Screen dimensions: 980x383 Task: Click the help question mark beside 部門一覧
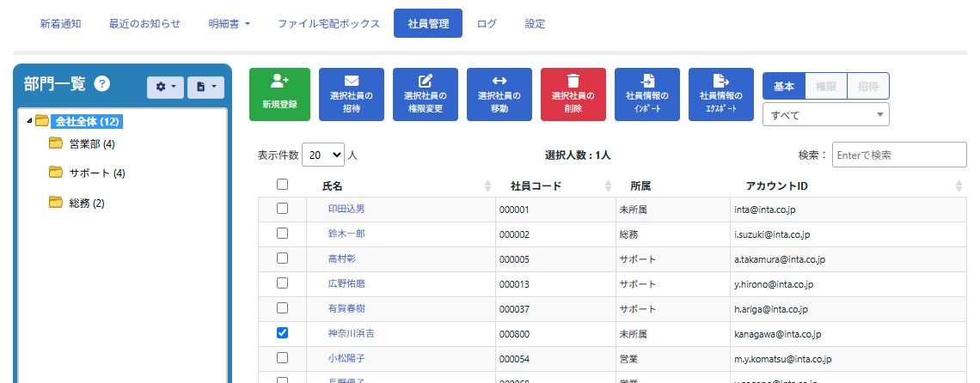tap(102, 83)
